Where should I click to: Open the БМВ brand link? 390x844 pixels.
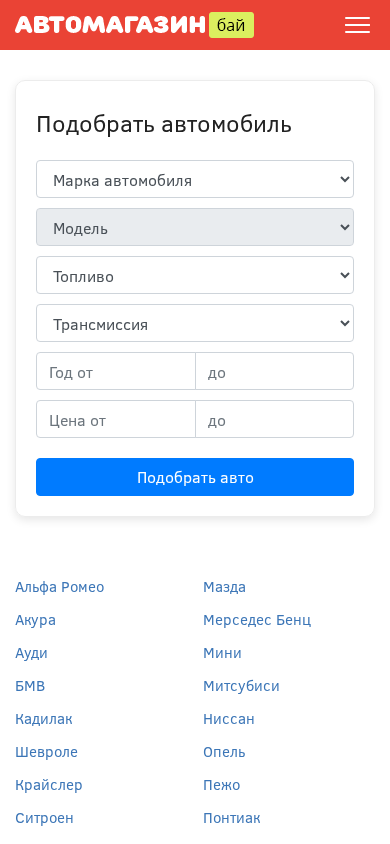coord(30,686)
